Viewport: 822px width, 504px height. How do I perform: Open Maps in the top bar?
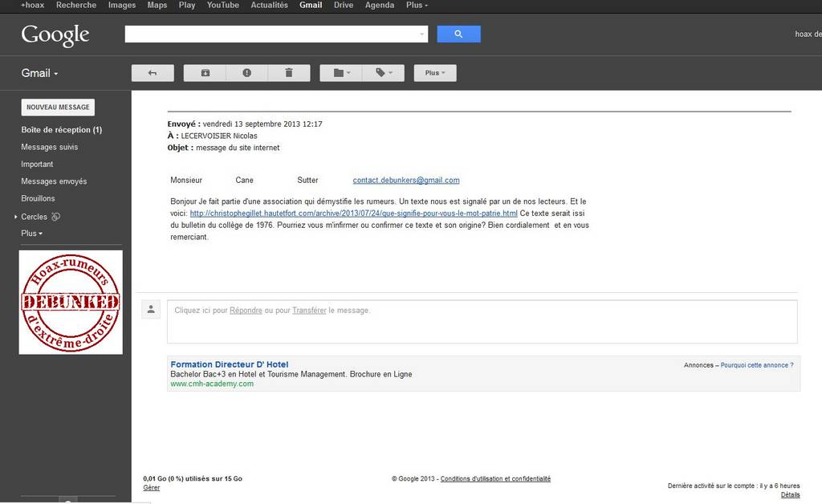[x=157, y=6]
